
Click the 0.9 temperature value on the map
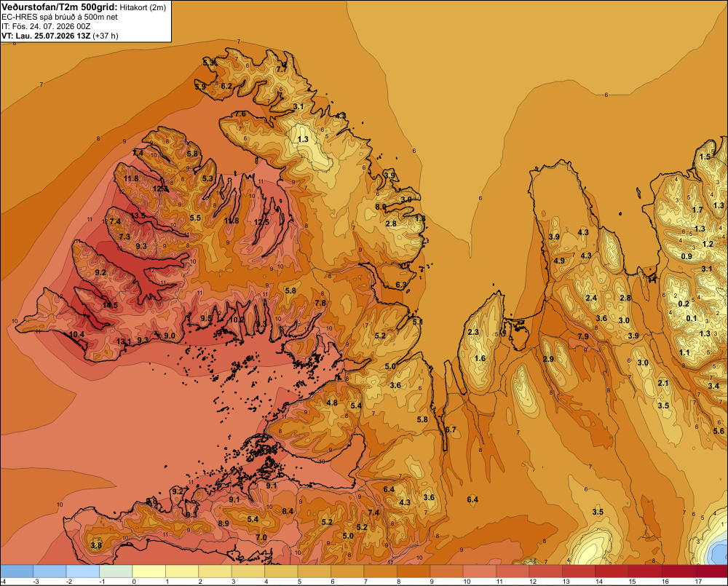coord(687,256)
